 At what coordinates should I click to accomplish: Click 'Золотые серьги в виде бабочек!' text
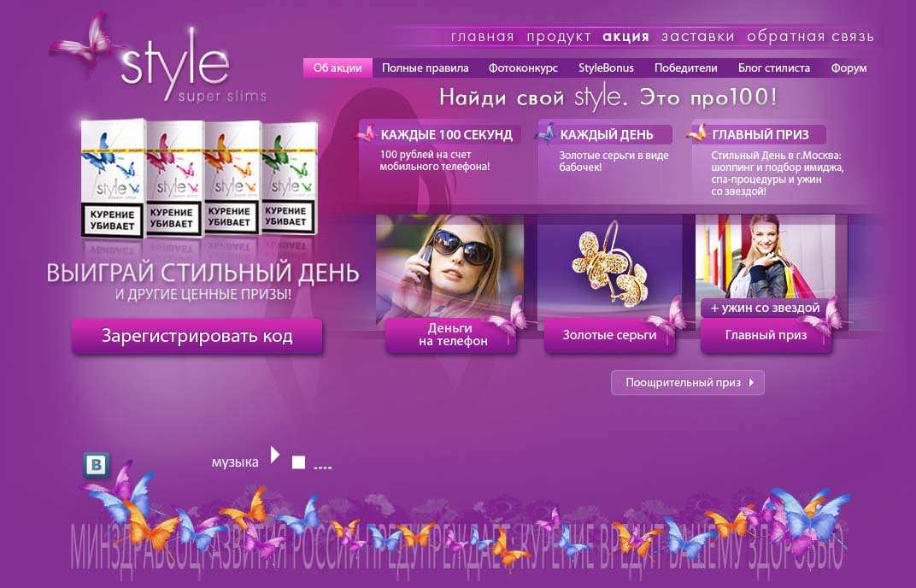pos(614,162)
